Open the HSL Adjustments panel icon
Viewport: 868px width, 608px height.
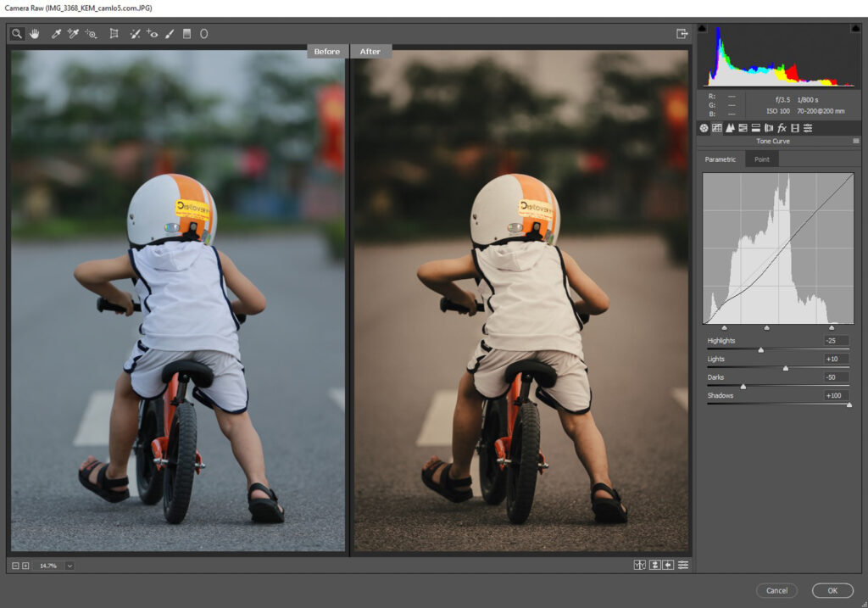(x=743, y=128)
